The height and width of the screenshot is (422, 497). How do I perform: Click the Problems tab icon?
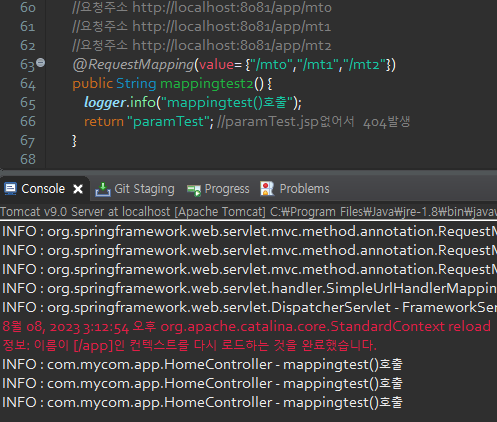point(267,189)
